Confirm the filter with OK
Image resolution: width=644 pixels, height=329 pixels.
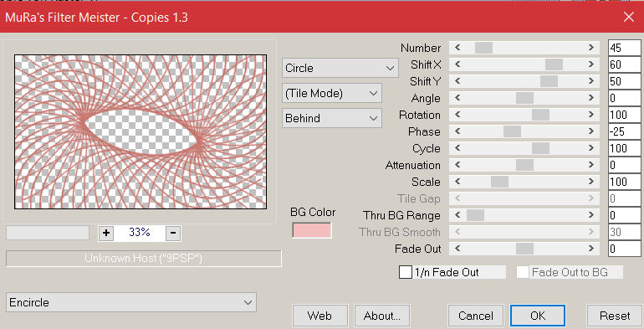tap(538, 316)
